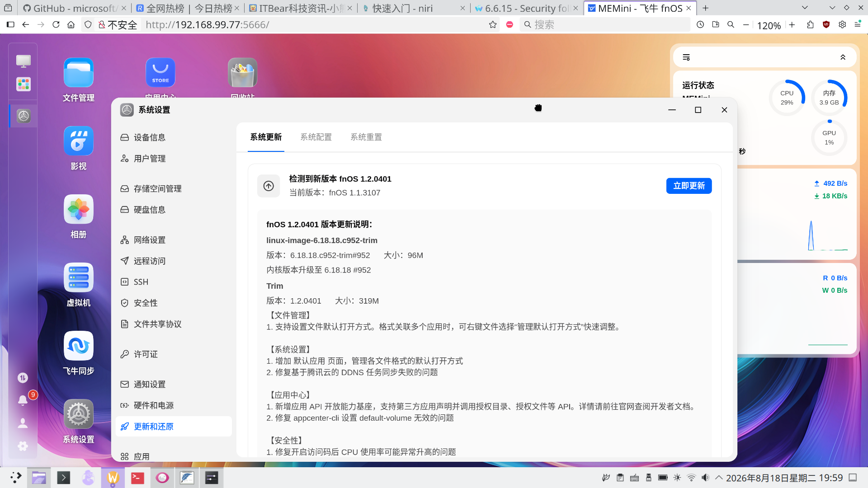The height and width of the screenshot is (488, 868).
Task: Launch the 影视 app icon
Action: [x=78, y=141]
